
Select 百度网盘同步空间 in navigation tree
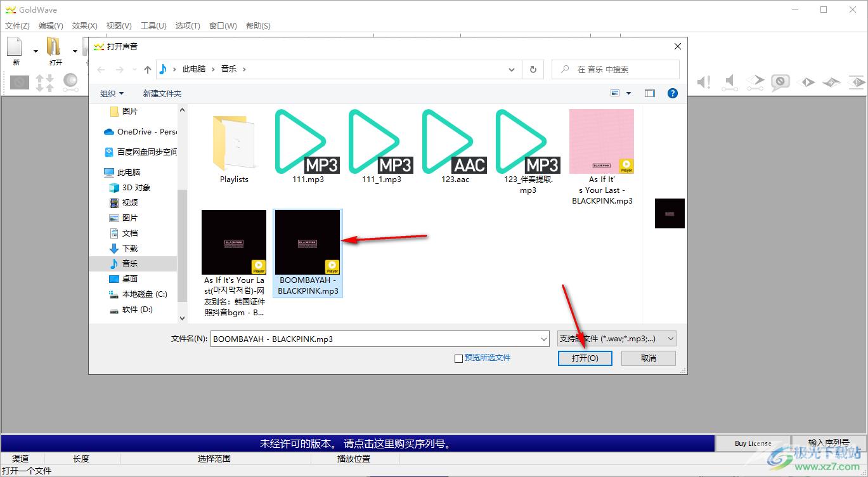pos(140,152)
